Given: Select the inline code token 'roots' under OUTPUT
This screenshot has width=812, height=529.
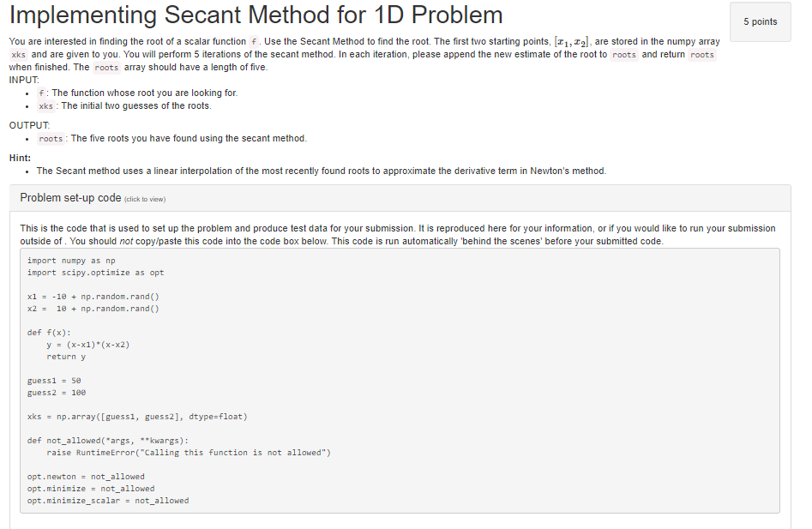Looking at the screenshot, I should coord(51,138).
